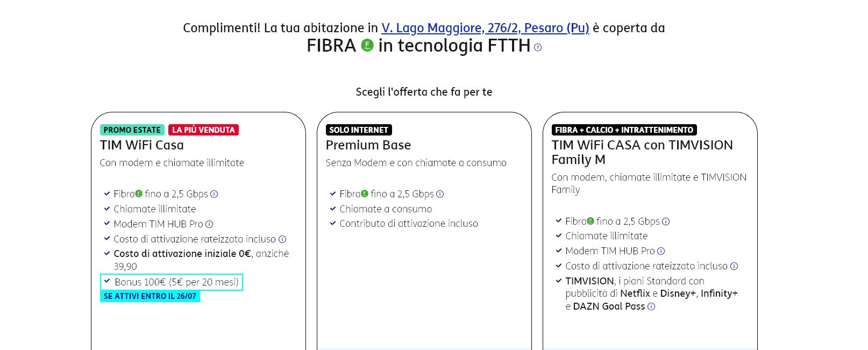Viewport: 868px width, 350px height.
Task: Click the PROMO ESTATE badge
Action: coord(132,130)
